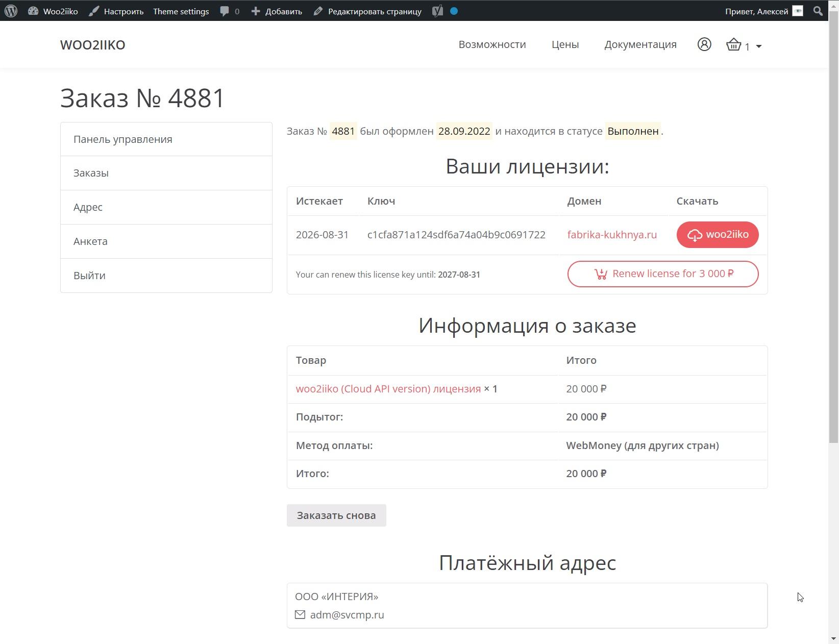Click the renewal deadline date 2027-08-31
839x644 pixels.
(x=459, y=275)
